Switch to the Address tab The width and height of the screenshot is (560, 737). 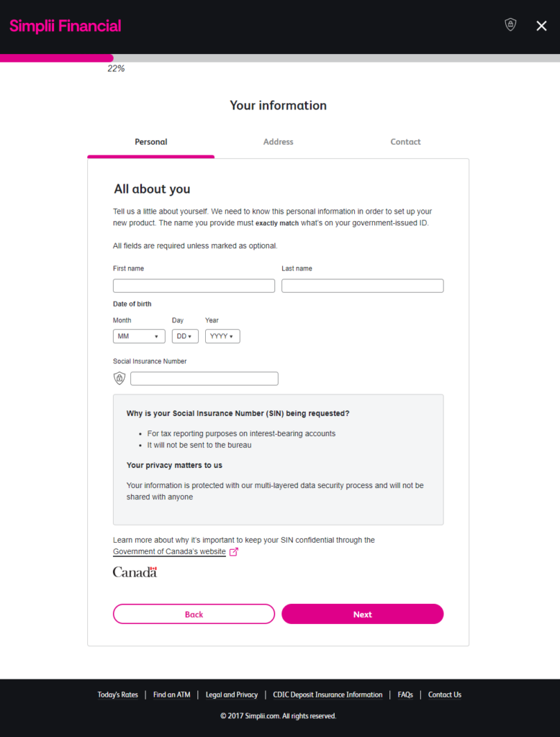point(279,142)
